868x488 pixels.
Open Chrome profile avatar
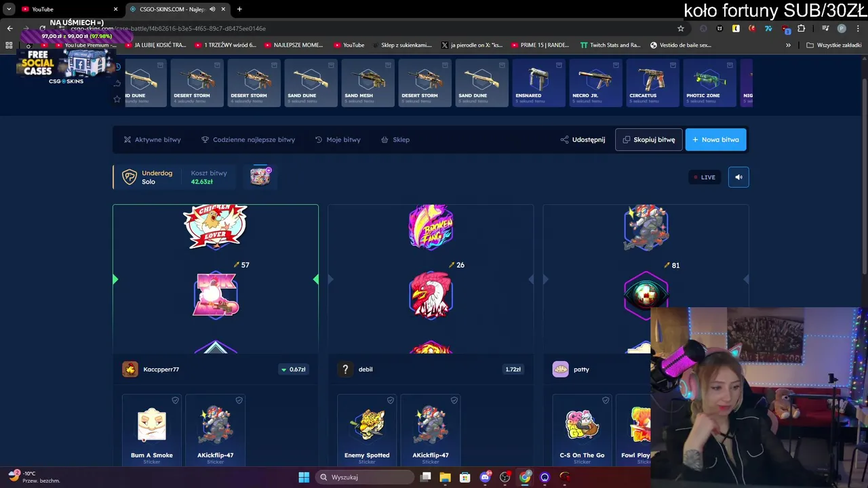click(842, 28)
